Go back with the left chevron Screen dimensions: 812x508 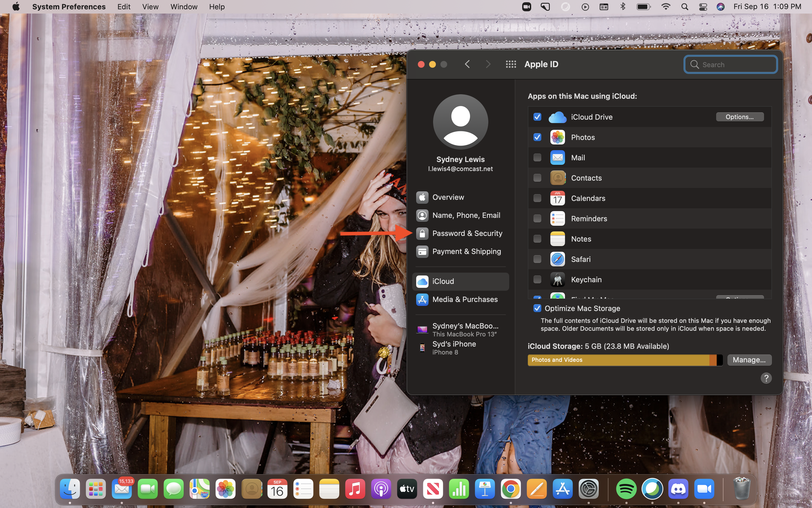(467, 64)
